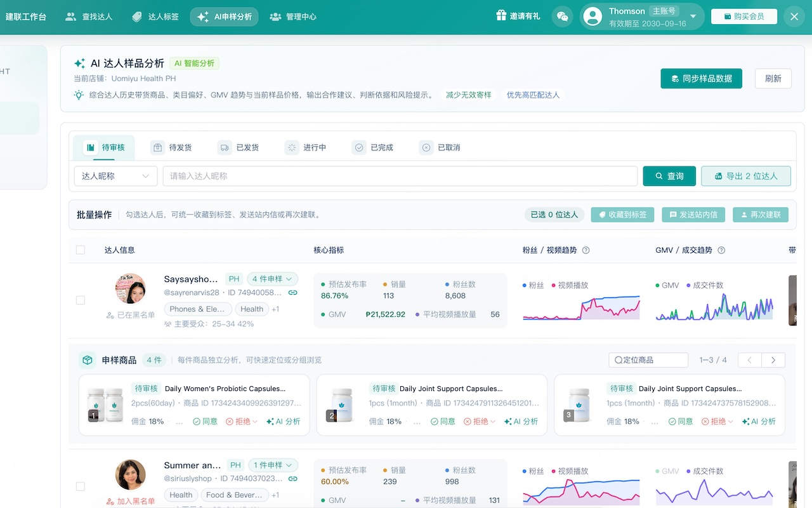Focus the 请输入达人昵称 search field
The image size is (812, 508).
[400, 176]
